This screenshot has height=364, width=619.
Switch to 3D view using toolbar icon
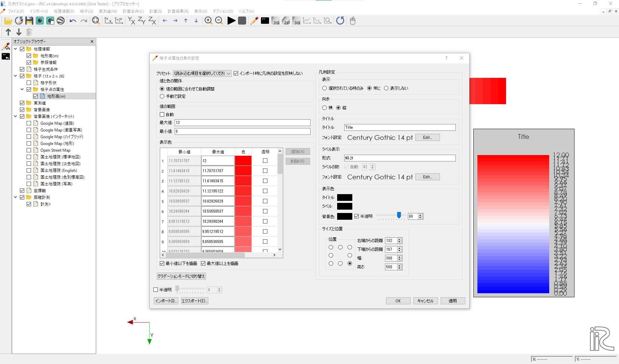click(x=296, y=21)
